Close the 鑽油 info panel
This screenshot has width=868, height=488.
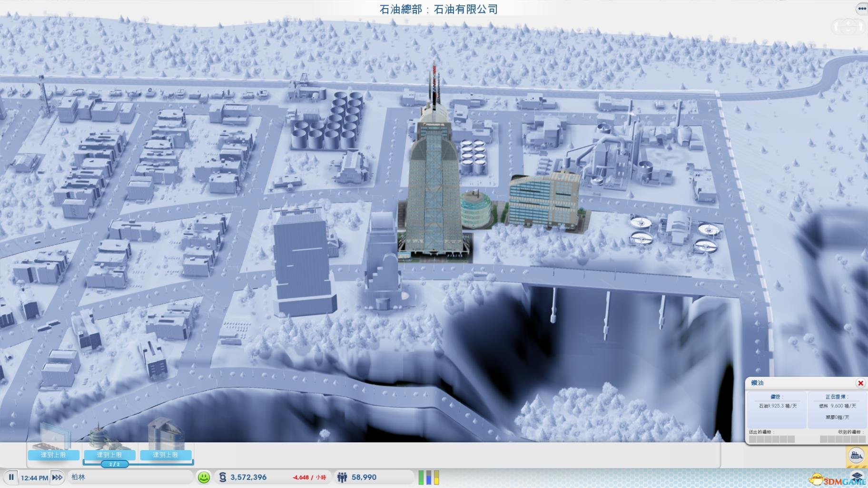click(x=860, y=383)
